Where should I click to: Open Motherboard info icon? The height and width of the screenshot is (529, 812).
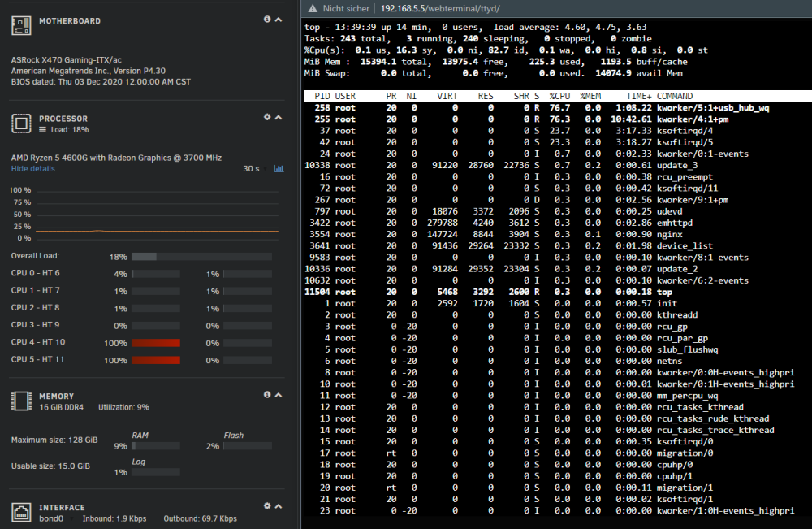(266, 20)
